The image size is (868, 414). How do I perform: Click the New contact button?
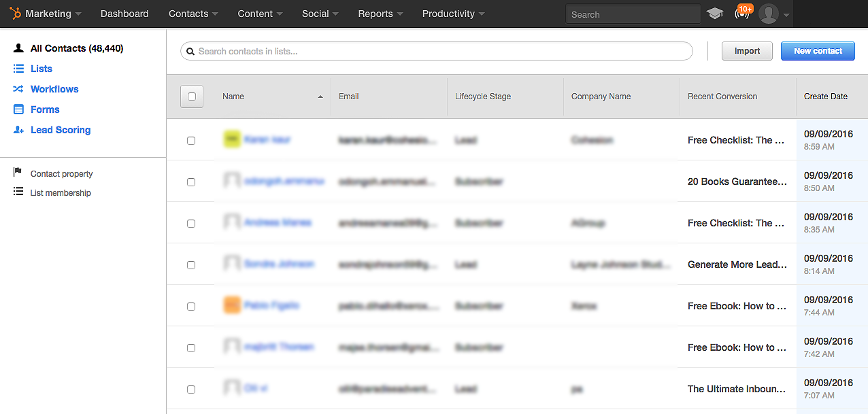pyautogui.click(x=818, y=51)
